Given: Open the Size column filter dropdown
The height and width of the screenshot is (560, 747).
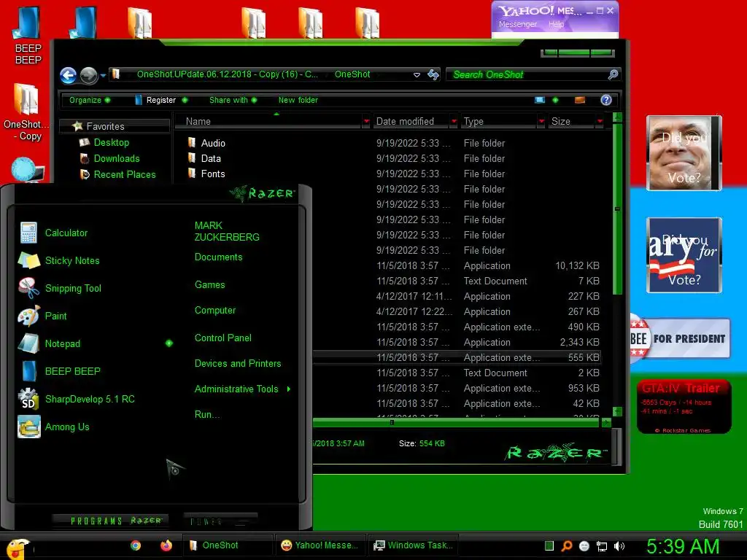Looking at the screenshot, I should click(600, 122).
